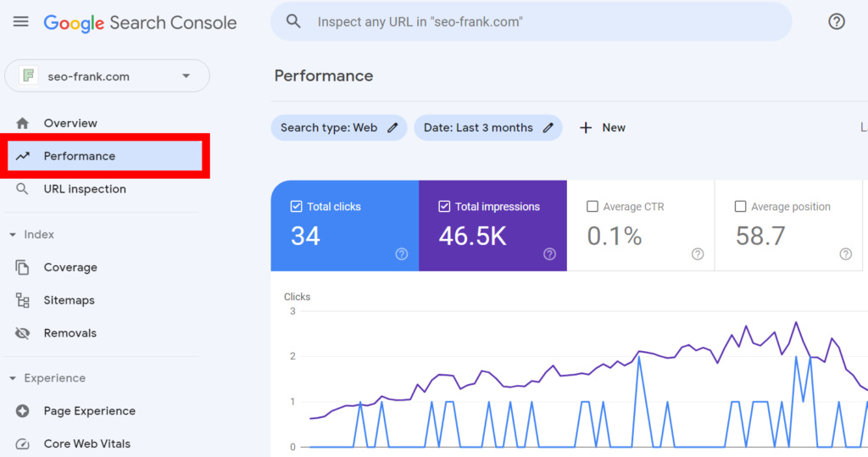
Task: Click the property selector dropdown arrow
Action: pyautogui.click(x=186, y=76)
